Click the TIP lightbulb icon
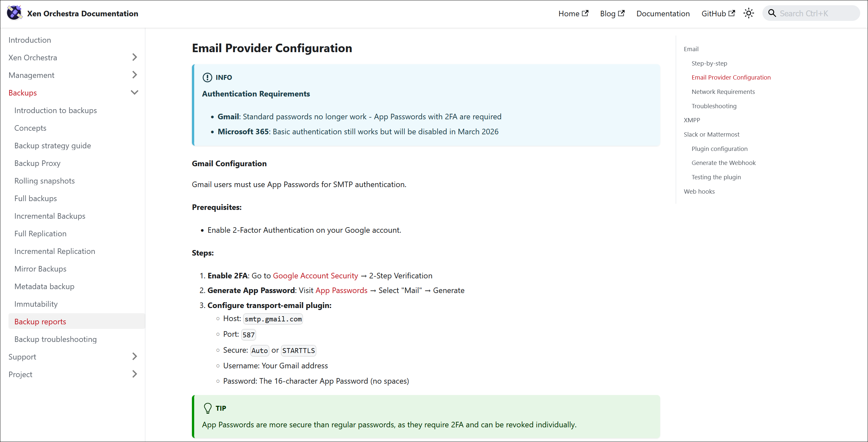Image resolution: width=868 pixels, height=442 pixels. click(x=208, y=408)
